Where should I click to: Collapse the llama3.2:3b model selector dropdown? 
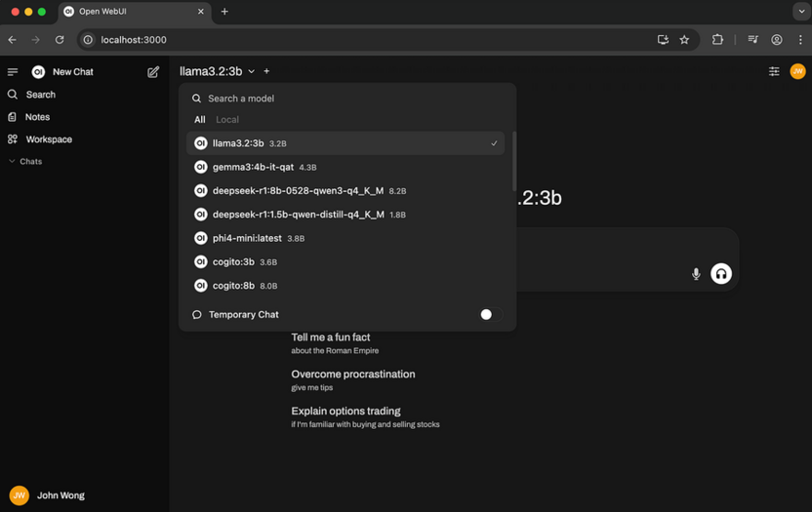click(x=217, y=71)
